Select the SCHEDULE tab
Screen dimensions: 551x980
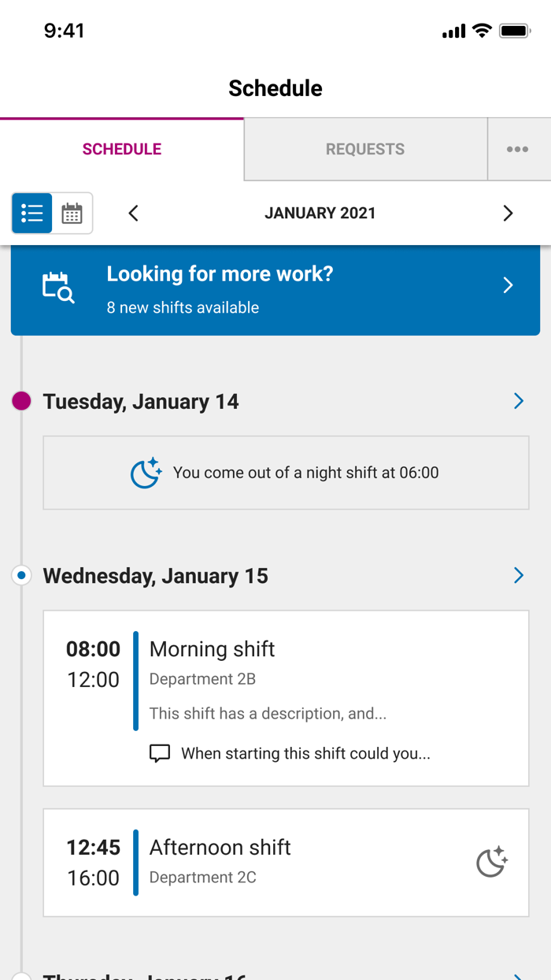tap(121, 149)
